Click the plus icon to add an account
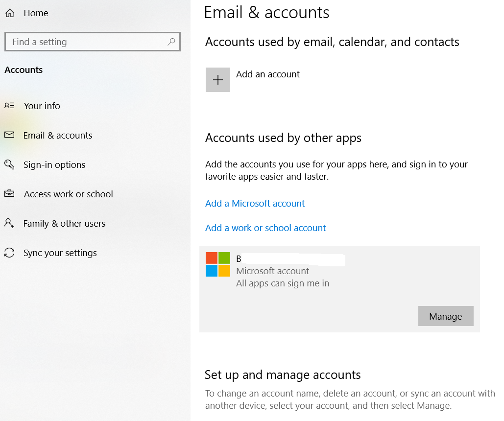Viewport: 504px width, 421px height. click(x=218, y=80)
